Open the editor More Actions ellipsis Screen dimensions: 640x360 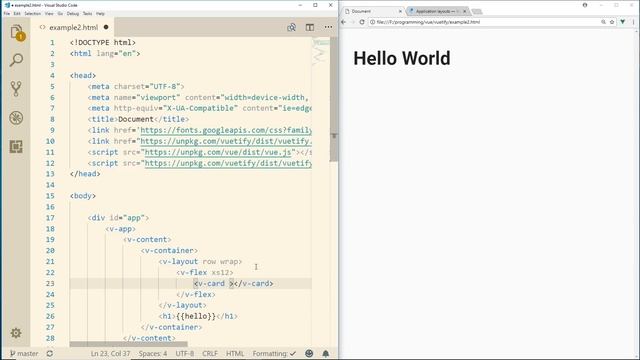(x=328, y=27)
